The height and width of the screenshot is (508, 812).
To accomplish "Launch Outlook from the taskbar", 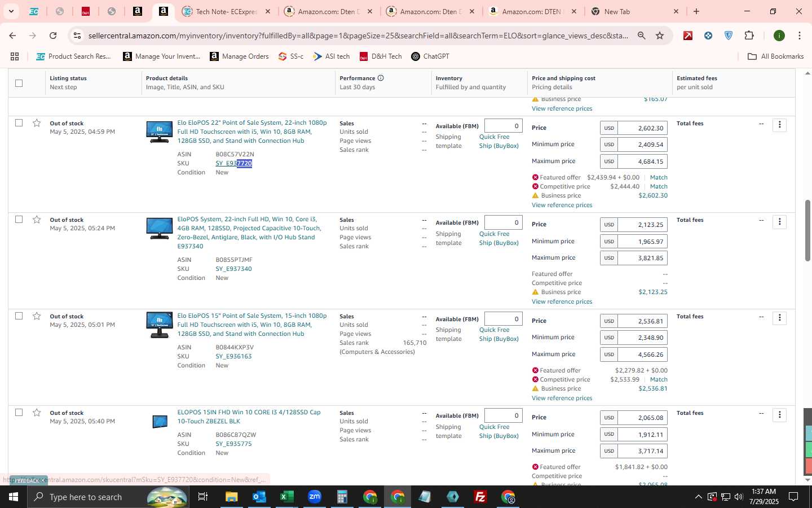I will coord(259,497).
